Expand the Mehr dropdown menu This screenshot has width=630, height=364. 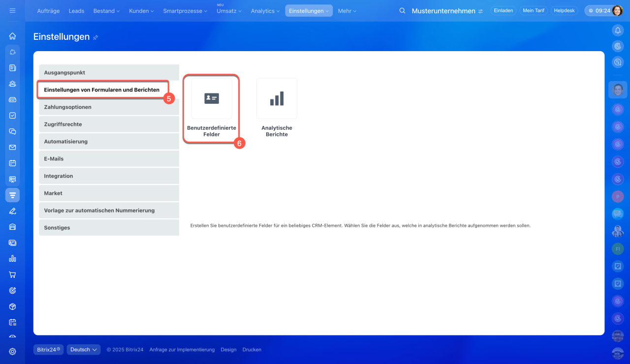(347, 11)
